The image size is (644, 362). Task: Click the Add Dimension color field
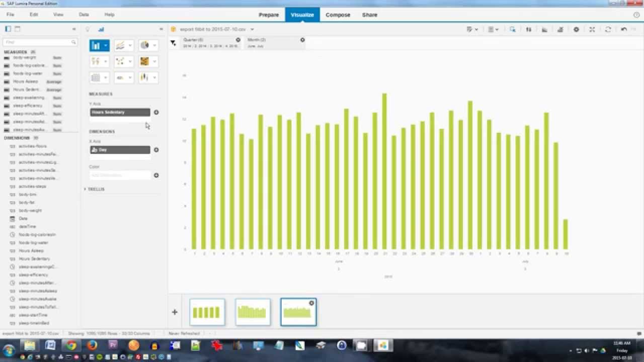pyautogui.click(x=120, y=175)
